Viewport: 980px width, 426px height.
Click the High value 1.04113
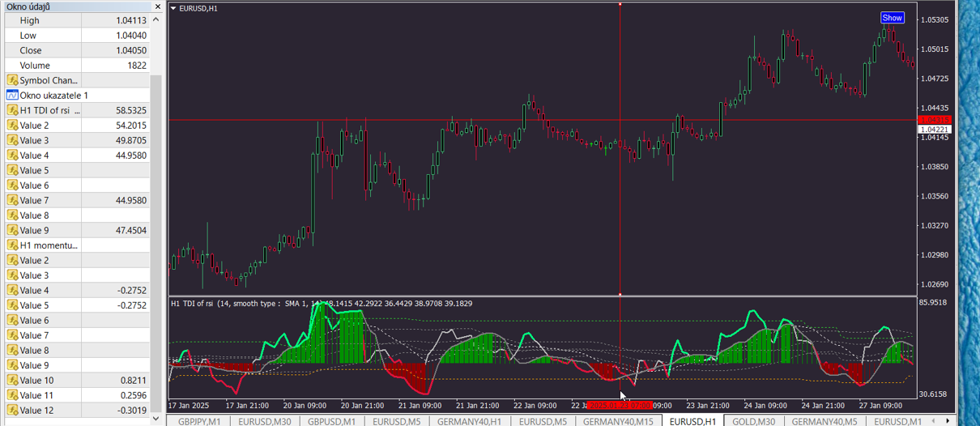point(130,20)
